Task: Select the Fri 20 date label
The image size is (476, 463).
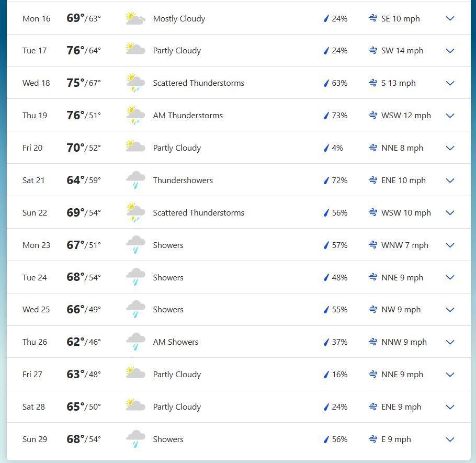Action: click(32, 148)
